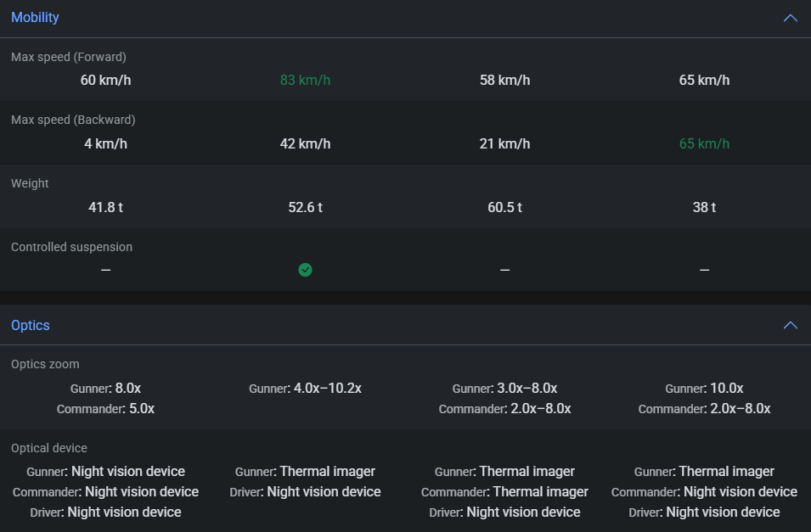Click the Max speed (Forward) label

[69, 57]
